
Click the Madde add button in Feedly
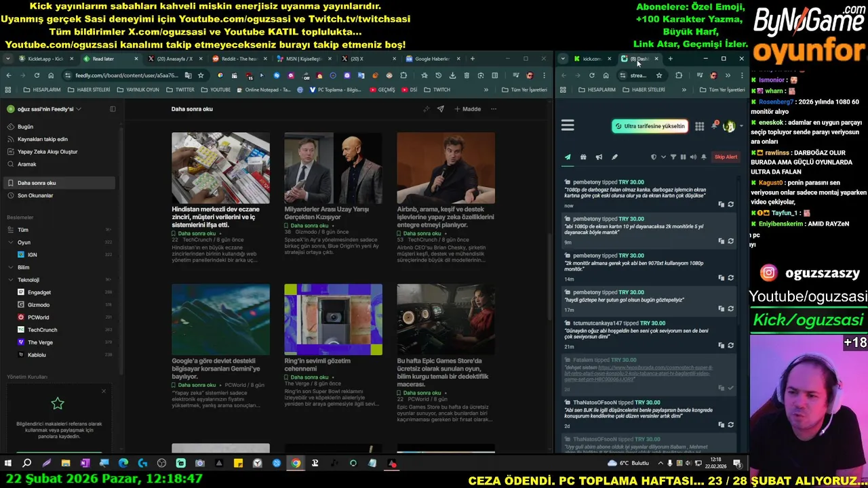coord(468,108)
